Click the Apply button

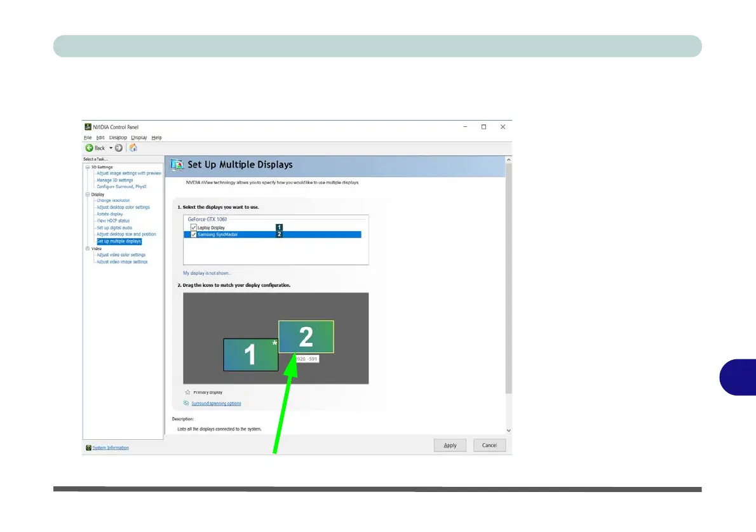click(x=450, y=445)
